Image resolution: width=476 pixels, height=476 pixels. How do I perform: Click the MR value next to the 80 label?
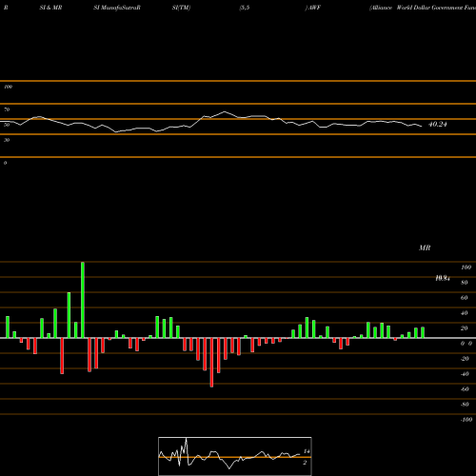pyautogui.click(x=443, y=278)
